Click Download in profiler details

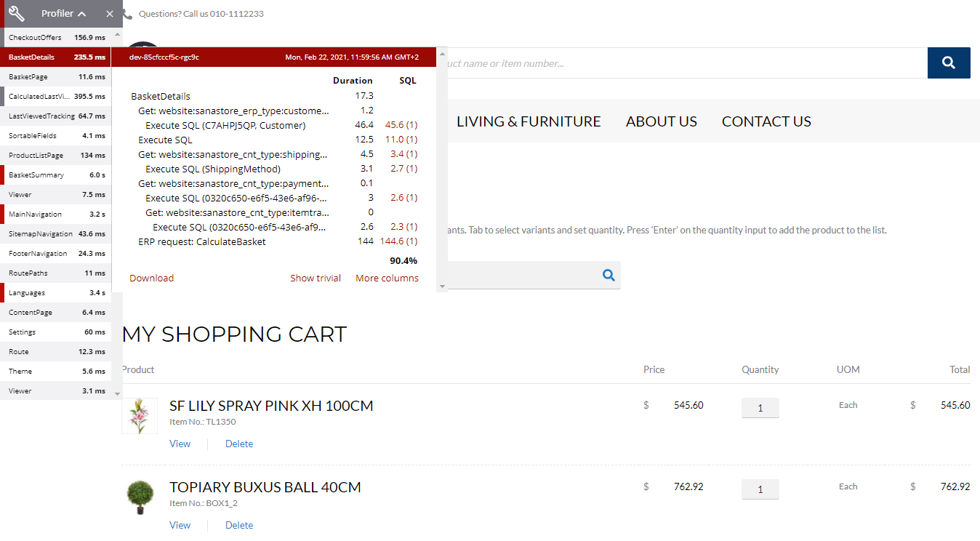152,278
